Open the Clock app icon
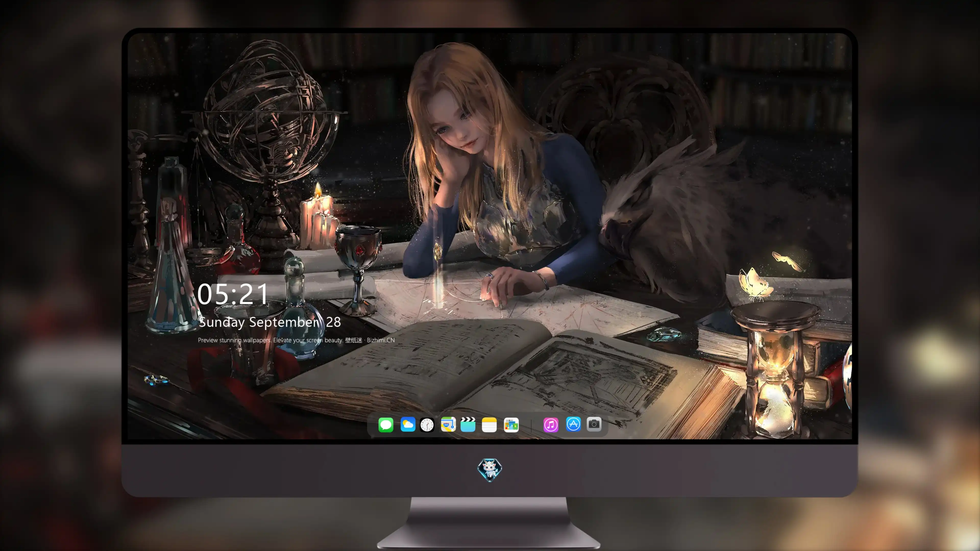The height and width of the screenshot is (551, 980). pos(427,425)
